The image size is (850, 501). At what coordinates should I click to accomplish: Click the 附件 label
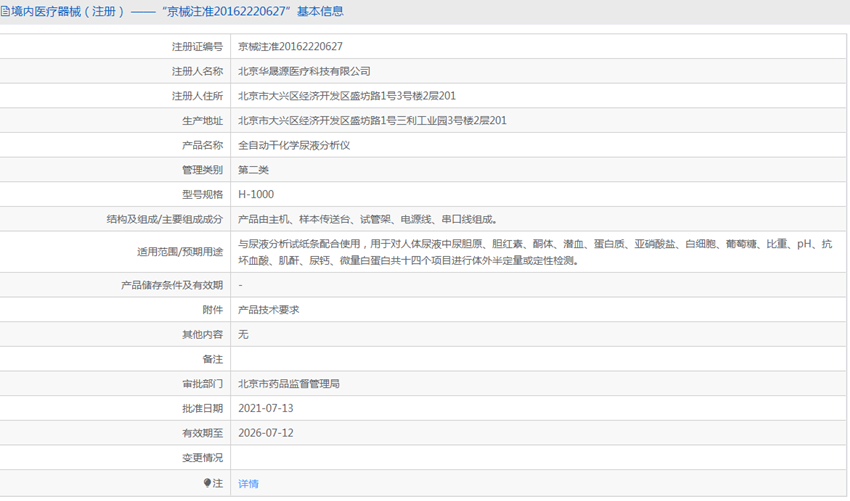tap(212, 310)
